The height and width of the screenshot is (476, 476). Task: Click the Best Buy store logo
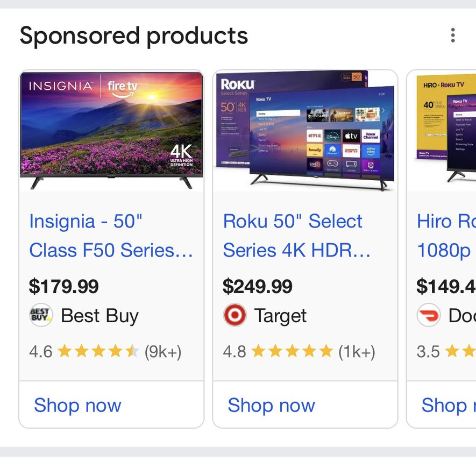click(41, 316)
